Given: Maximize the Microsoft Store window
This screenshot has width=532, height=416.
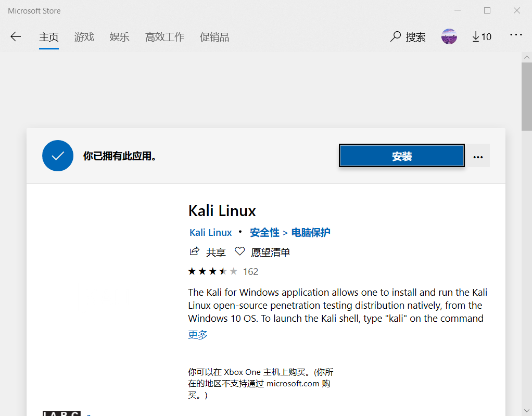Looking at the screenshot, I should click(x=487, y=10).
